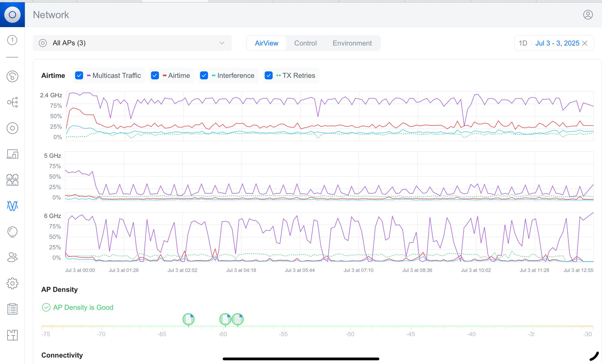The image size is (602, 364).
Task: Switch to the Environment tab
Action: [x=352, y=43]
